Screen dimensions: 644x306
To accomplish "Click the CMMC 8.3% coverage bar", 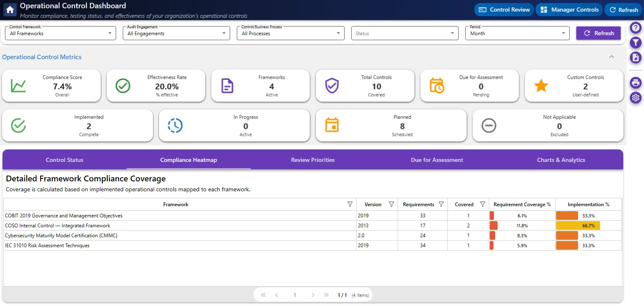I will [x=492, y=236].
